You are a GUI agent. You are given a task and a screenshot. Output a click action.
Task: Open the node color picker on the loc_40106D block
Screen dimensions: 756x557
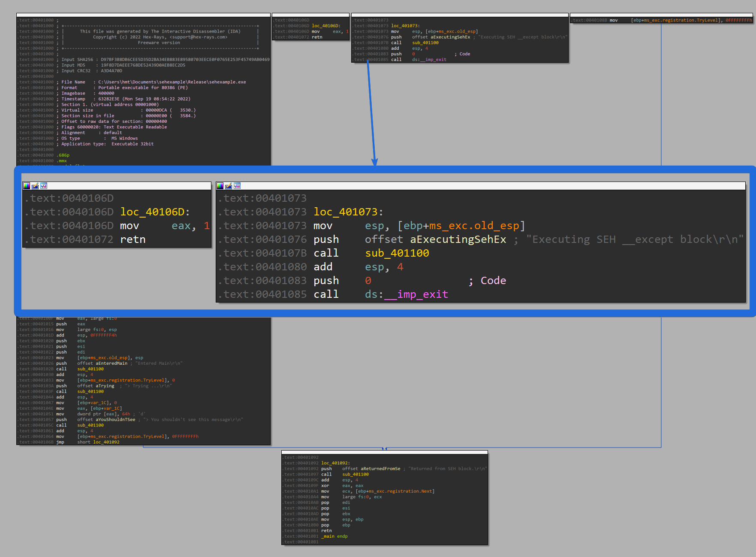[x=27, y=186]
